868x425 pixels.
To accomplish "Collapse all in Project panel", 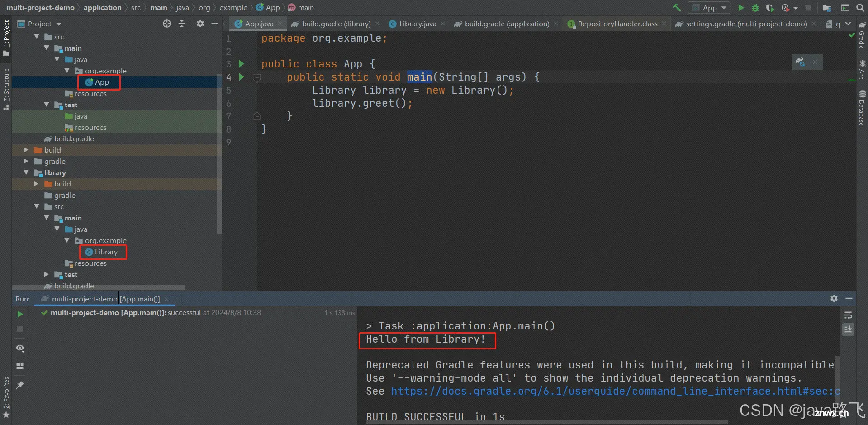I will click(x=182, y=24).
